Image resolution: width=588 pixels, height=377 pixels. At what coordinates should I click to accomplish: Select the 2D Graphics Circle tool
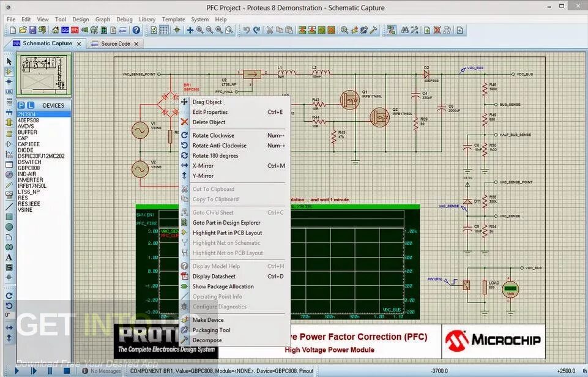tap(9, 227)
